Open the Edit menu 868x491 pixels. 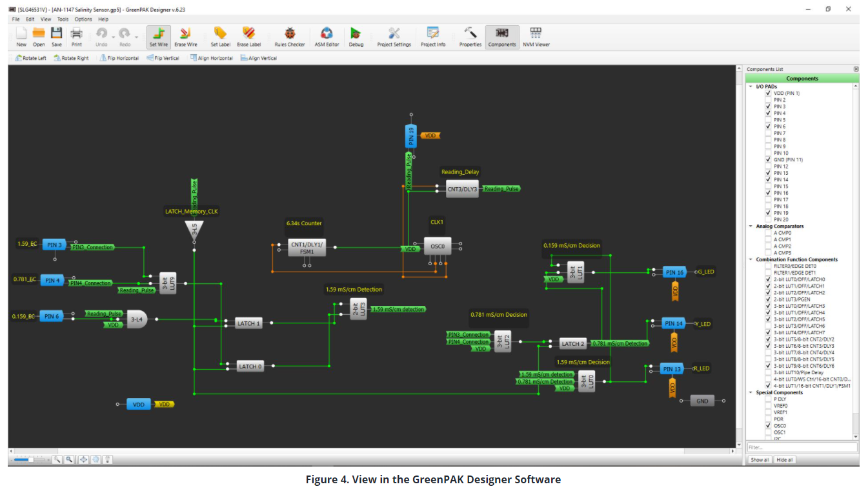point(30,19)
